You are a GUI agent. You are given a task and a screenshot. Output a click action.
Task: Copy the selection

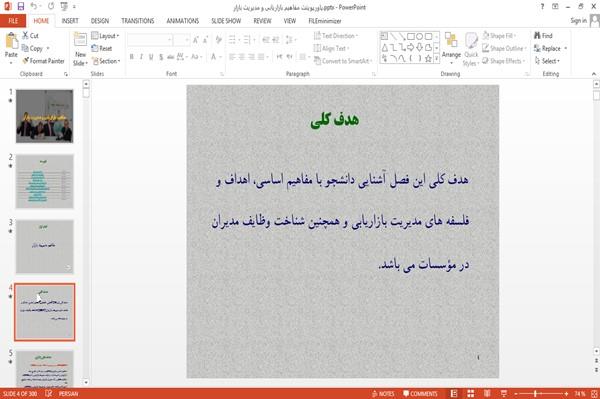32,48
